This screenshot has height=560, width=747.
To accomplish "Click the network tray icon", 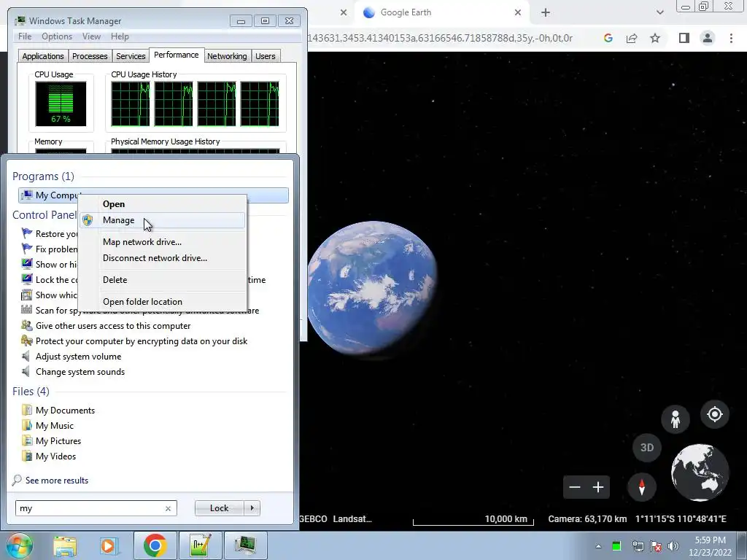I will (638, 546).
